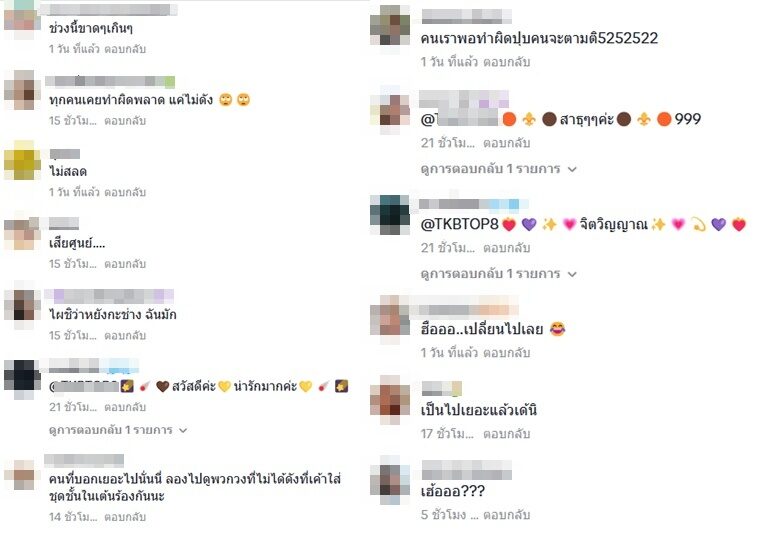Reply to 'คนเราพอทำผิดปุบ' comment
This screenshot has height=533, width=779.
coord(507,62)
